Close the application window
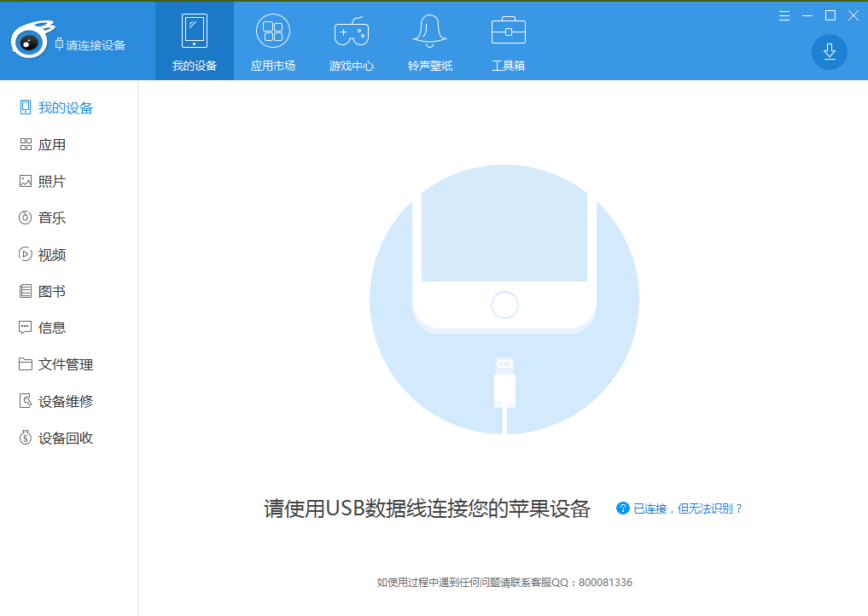This screenshot has height=616, width=868. [853, 16]
